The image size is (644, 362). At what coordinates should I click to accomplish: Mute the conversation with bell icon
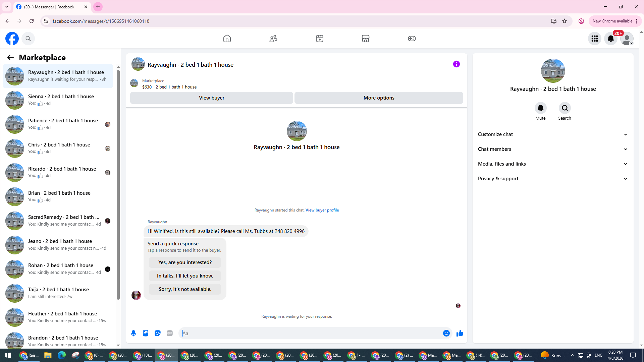[x=540, y=108]
